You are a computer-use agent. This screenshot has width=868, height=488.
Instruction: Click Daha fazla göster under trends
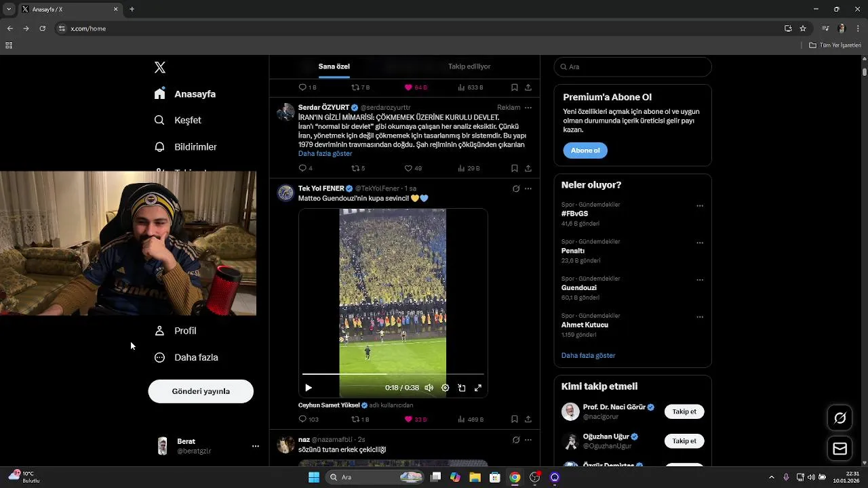pyautogui.click(x=588, y=355)
